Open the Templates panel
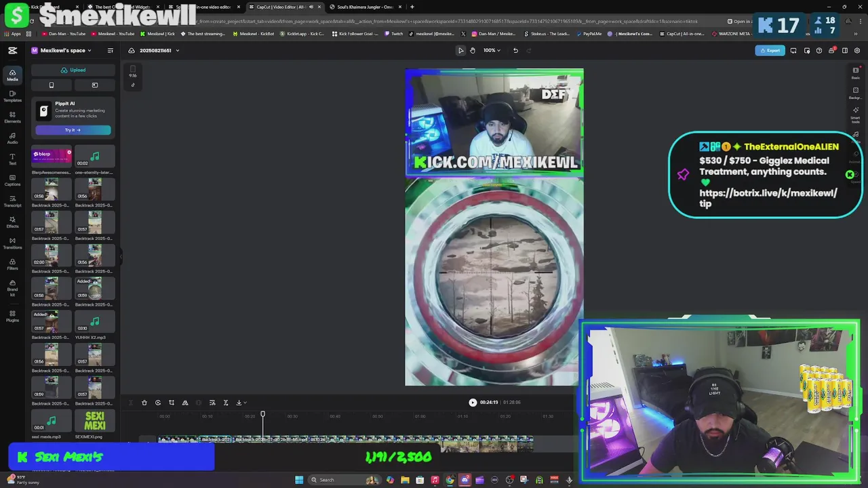868x488 pixels. coord(12,96)
